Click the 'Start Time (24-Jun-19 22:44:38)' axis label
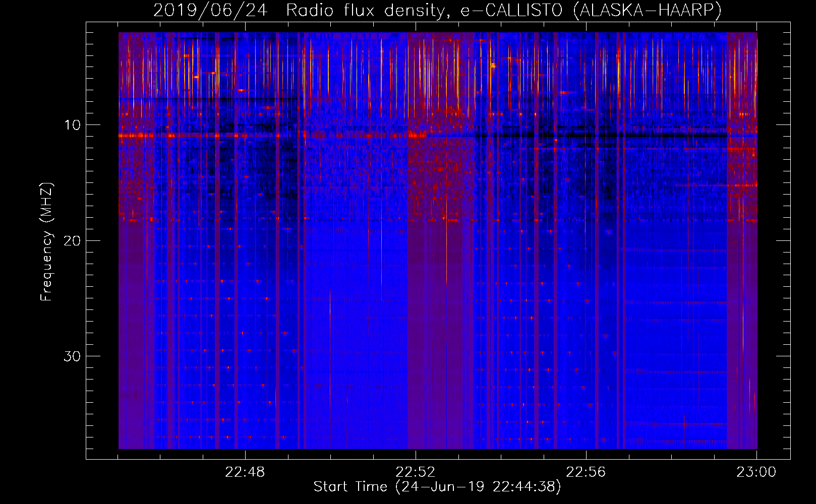 click(437, 487)
